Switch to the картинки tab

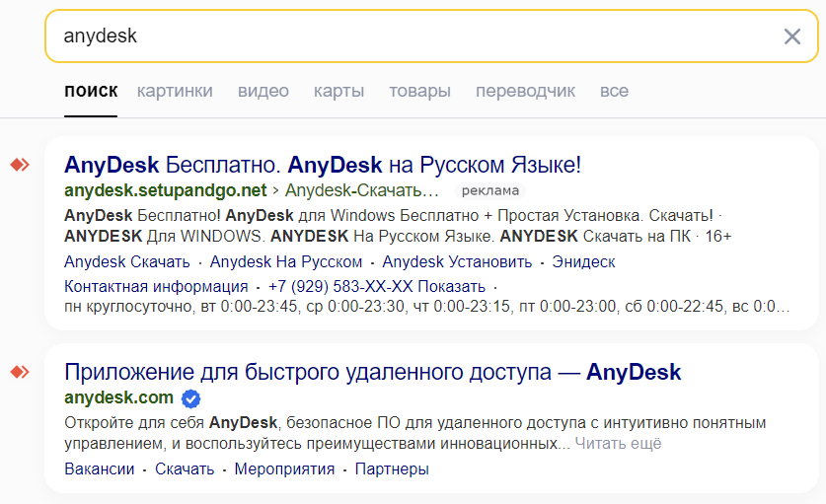coord(175,91)
